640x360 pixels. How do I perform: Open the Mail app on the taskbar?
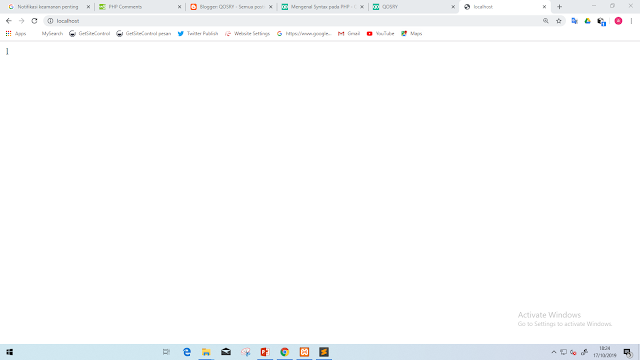(226, 352)
